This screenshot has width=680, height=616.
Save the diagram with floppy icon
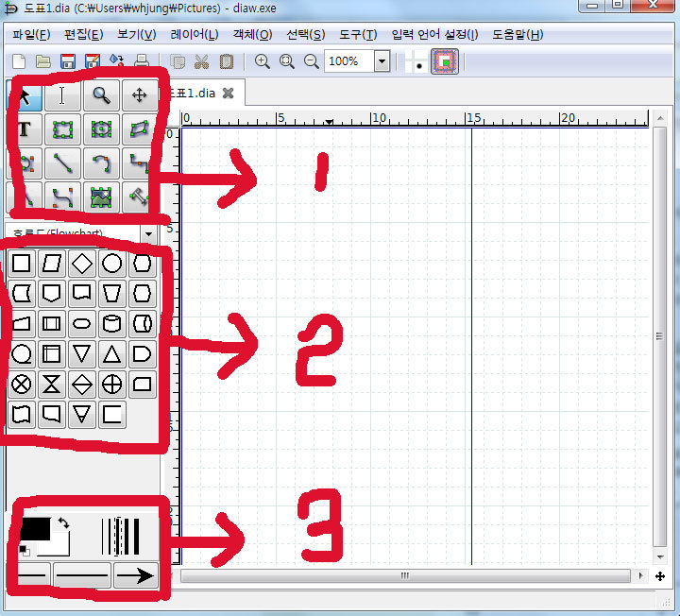click(68, 61)
